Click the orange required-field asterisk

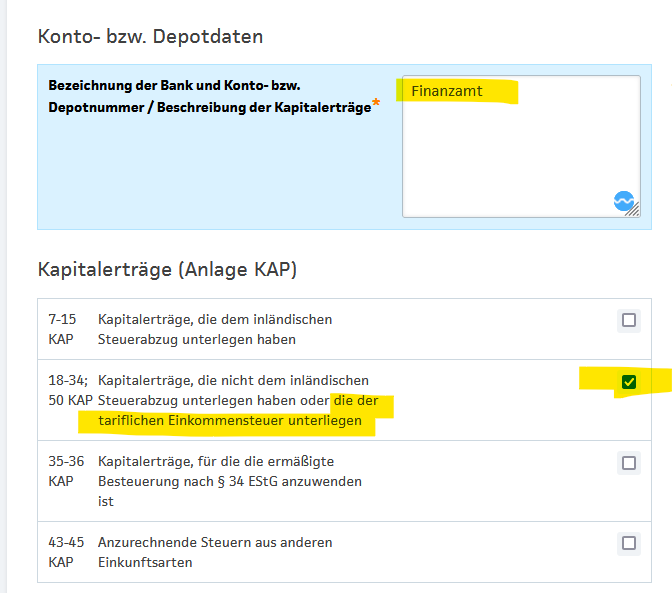pos(376,104)
